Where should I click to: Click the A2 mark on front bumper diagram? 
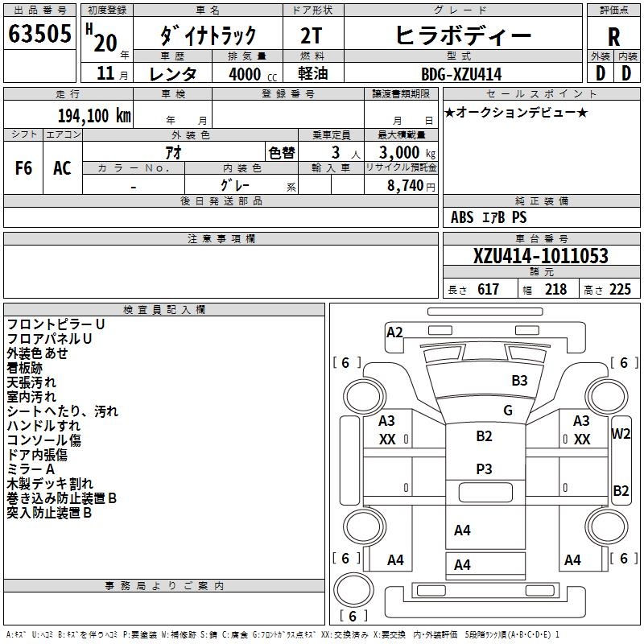coord(394,332)
